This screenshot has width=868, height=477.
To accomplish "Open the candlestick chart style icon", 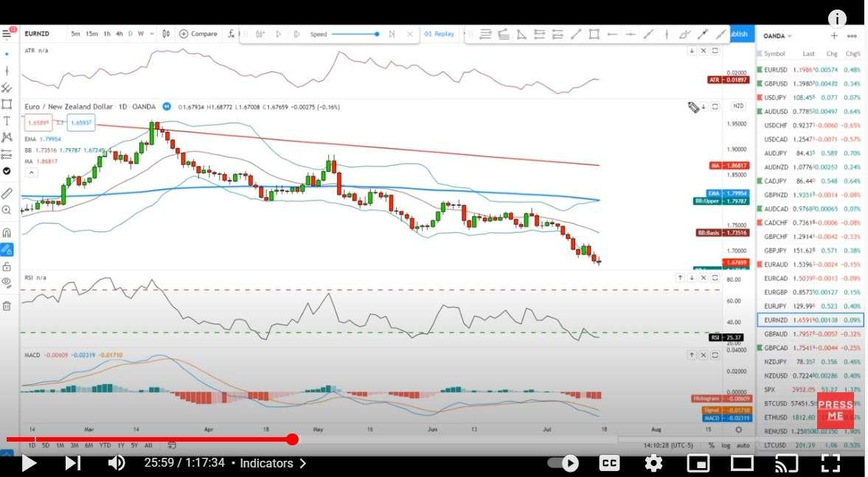I will click(166, 34).
